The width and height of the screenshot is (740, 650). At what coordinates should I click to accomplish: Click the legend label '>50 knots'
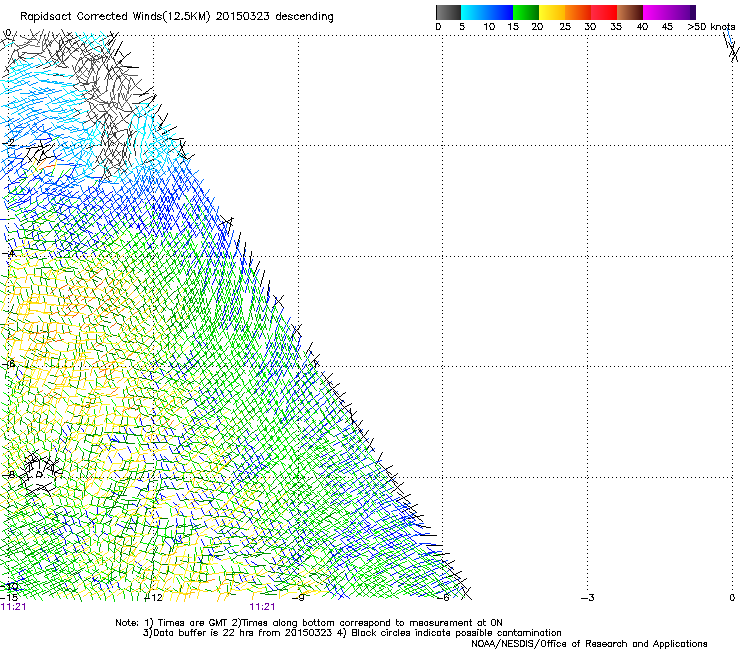pos(711,27)
